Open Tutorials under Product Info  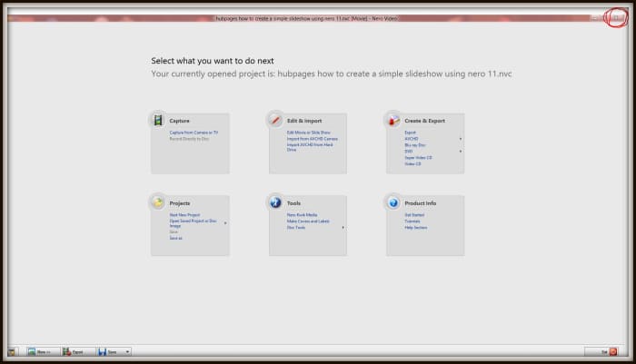(x=412, y=221)
